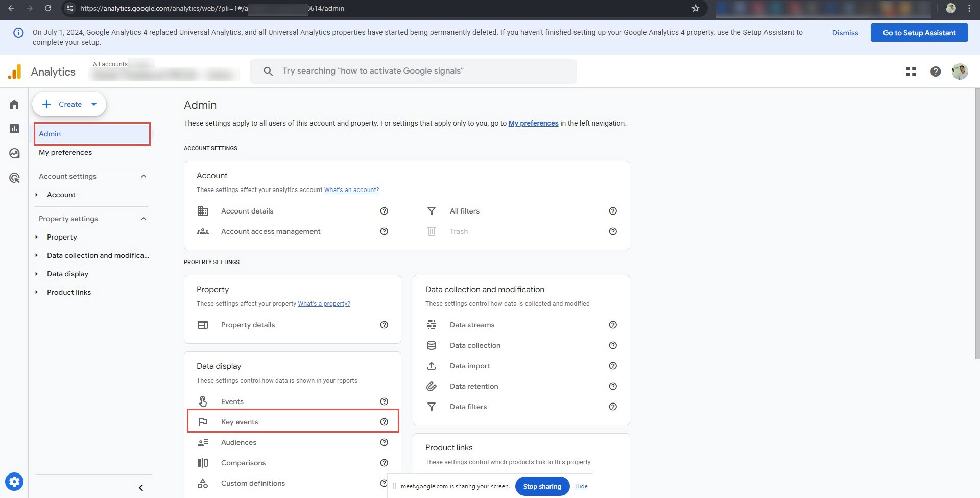Click the Google account profile avatar
Viewport: 980px width, 498px height.
(960, 72)
